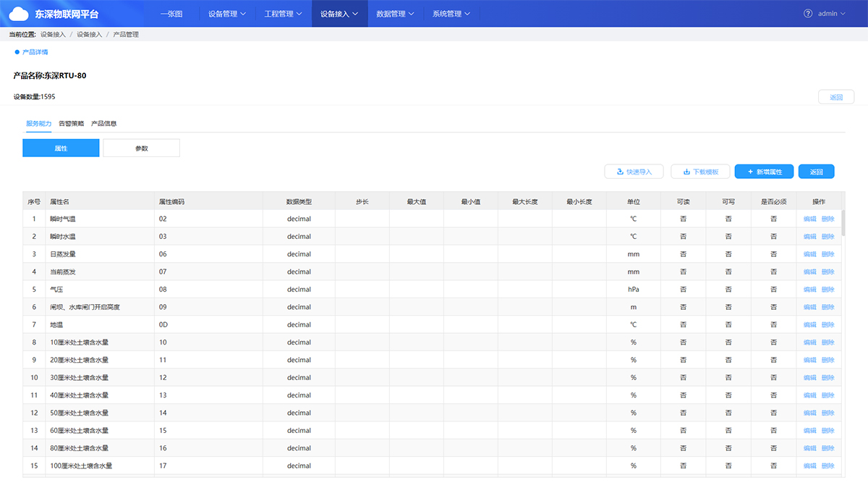Edit the 闸坝、水库闸门开启高度 row
Image resolution: width=868 pixels, height=488 pixels.
coord(809,307)
